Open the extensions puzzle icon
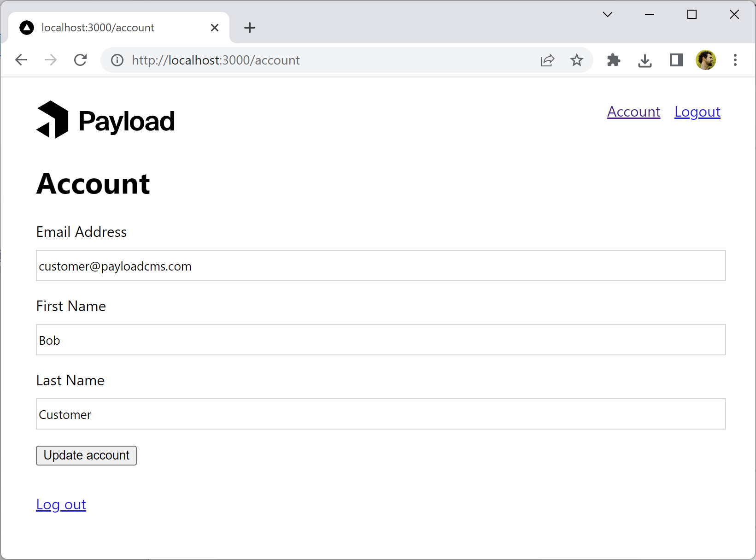This screenshot has width=756, height=560. tap(614, 60)
